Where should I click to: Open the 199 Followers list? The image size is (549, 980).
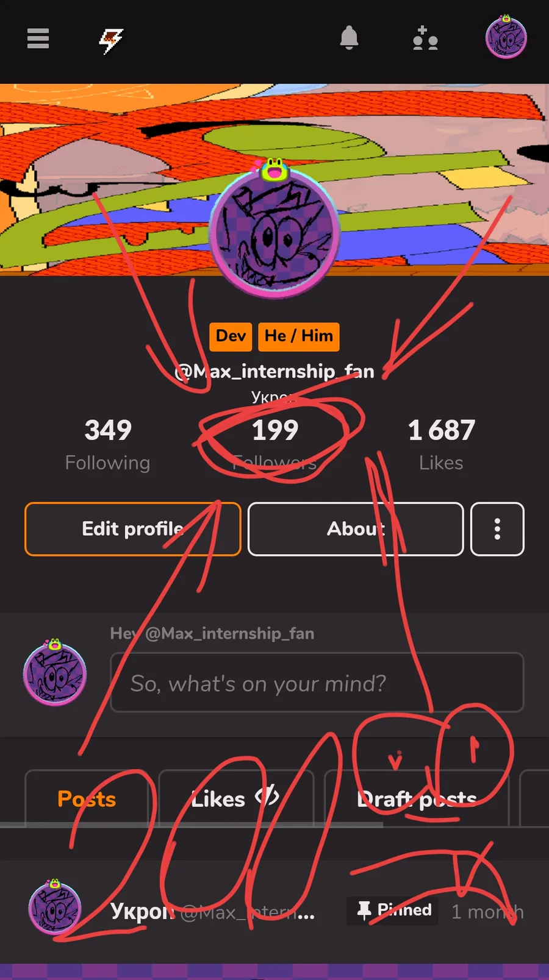(x=275, y=445)
